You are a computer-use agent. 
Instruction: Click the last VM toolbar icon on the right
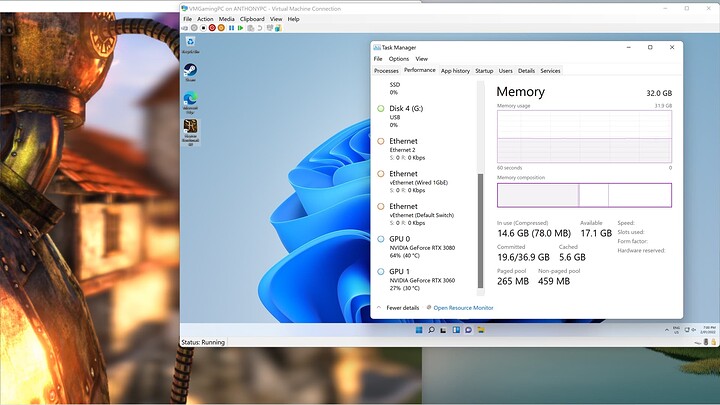278,28
